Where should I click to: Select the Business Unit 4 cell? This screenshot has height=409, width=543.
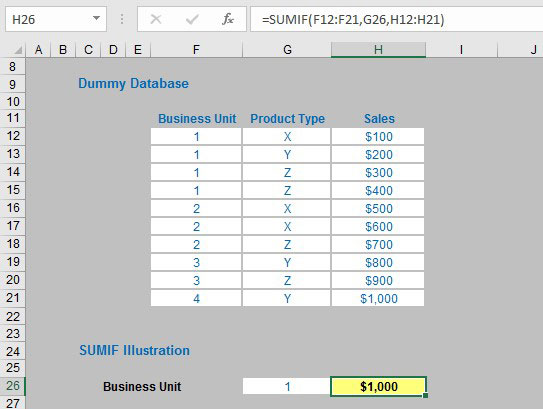click(x=196, y=298)
